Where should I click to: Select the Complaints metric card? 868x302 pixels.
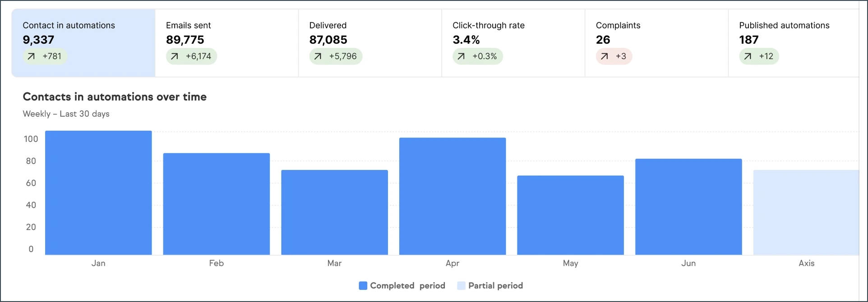coord(656,43)
